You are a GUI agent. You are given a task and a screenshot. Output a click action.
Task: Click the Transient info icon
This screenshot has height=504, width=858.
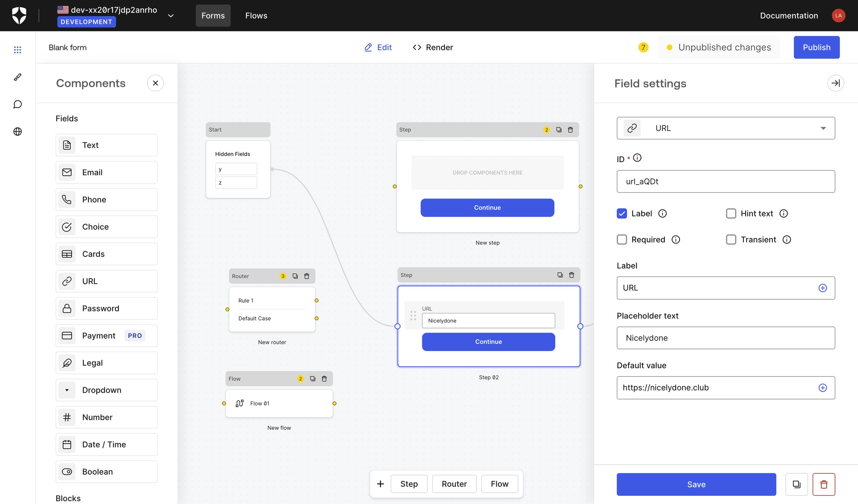click(787, 239)
